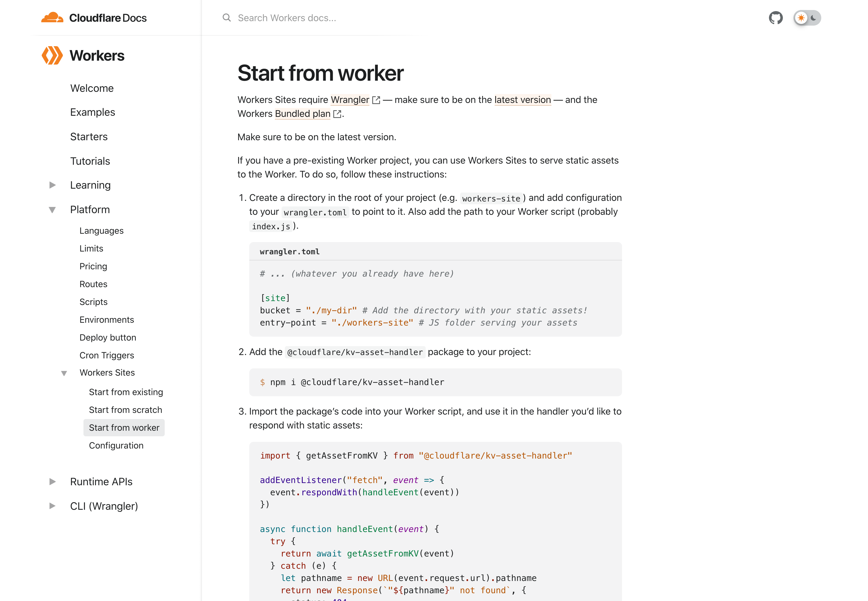
Task: Select Pricing in the Platform sidebar
Action: tap(93, 266)
